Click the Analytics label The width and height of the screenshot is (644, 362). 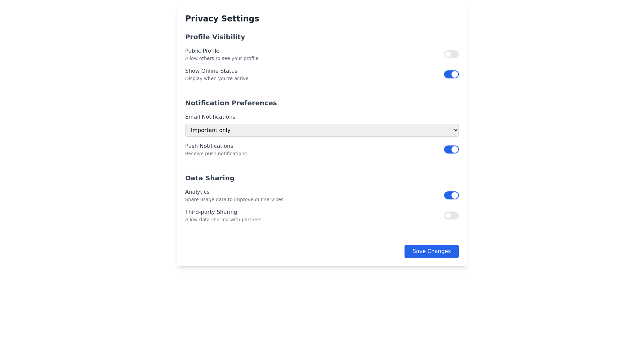coord(197,192)
